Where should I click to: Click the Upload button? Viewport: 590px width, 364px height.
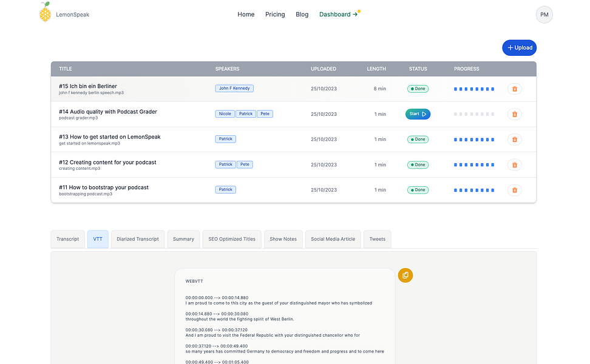[519, 48]
